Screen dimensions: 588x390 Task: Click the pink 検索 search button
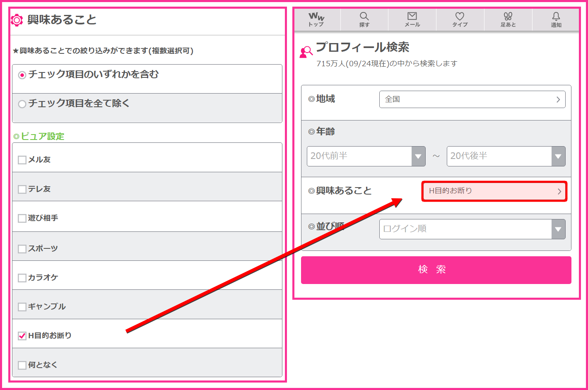click(436, 270)
